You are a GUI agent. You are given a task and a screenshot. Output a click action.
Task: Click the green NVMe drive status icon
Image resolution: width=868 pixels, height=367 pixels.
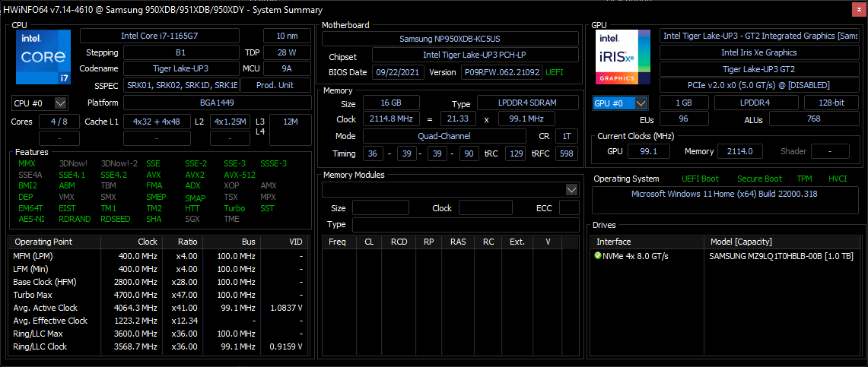pyautogui.click(x=598, y=256)
